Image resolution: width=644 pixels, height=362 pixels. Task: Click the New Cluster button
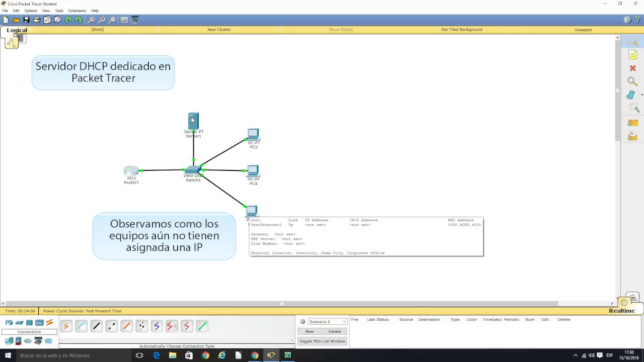(x=219, y=30)
